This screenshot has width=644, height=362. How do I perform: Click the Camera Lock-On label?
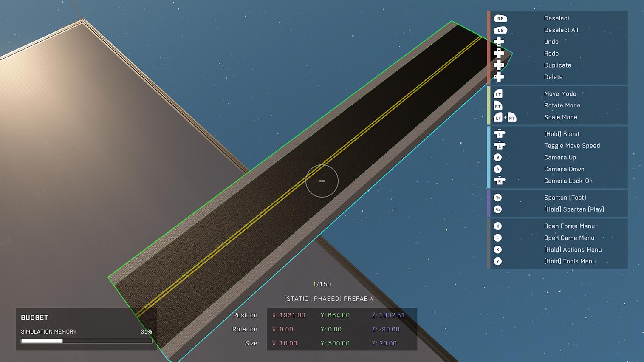coord(568,181)
